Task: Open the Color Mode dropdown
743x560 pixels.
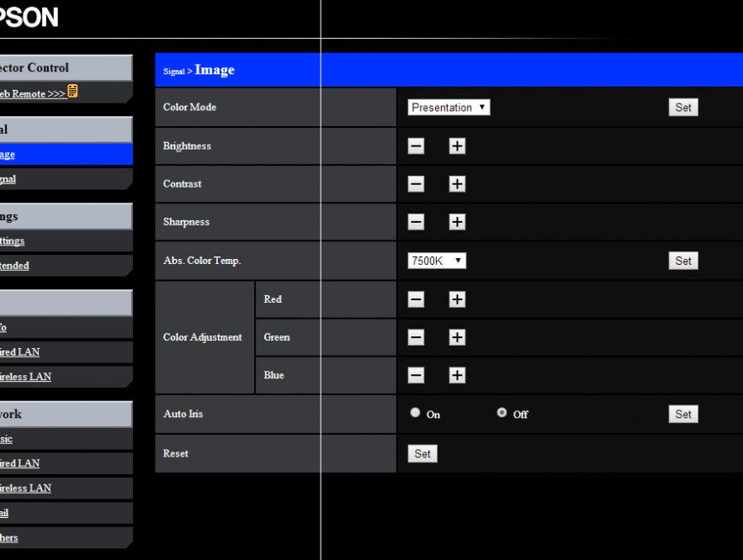Action: [448, 107]
